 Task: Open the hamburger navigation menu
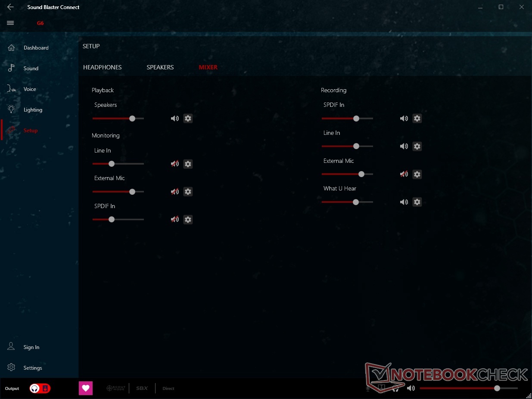pyautogui.click(x=10, y=23)
